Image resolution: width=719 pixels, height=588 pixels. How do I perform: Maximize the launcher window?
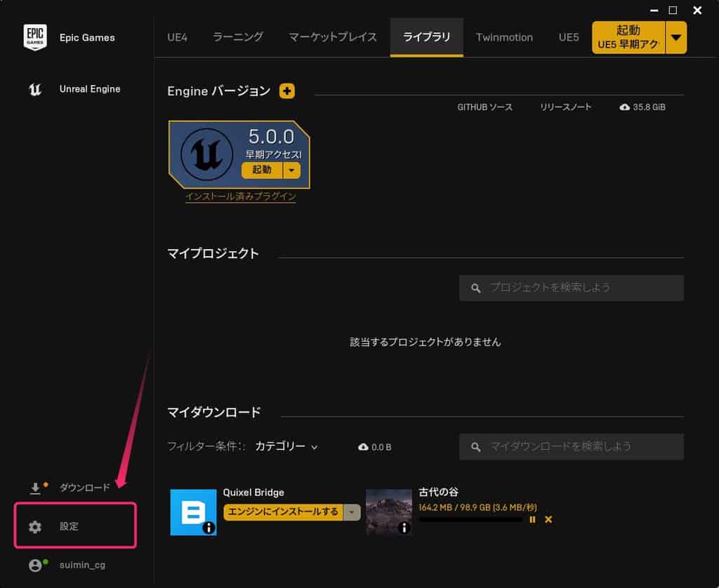coord(673,10)
